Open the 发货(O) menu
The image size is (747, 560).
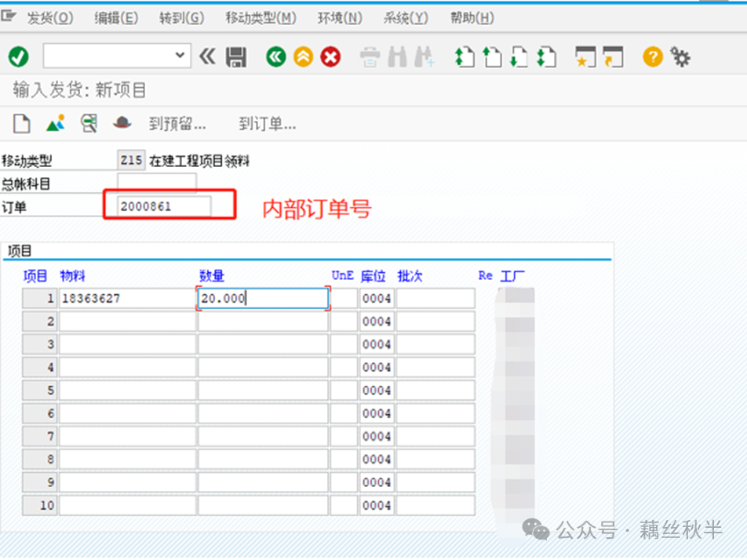point(50,18)
